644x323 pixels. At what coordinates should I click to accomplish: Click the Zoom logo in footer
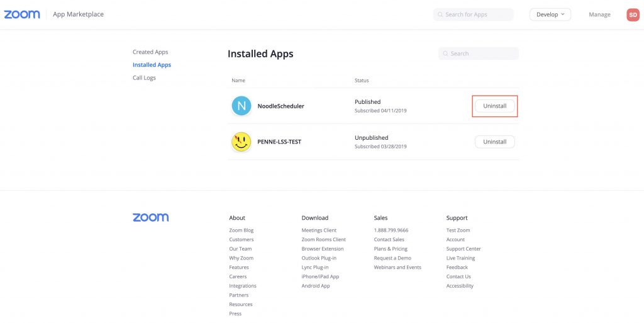[x=151, y=217]
